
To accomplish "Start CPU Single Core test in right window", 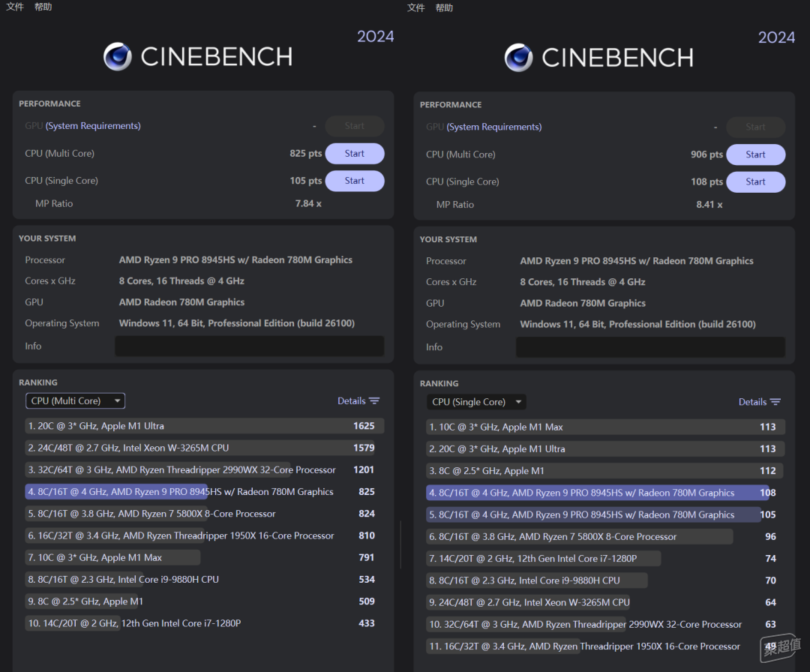I will tap(755, 181).
